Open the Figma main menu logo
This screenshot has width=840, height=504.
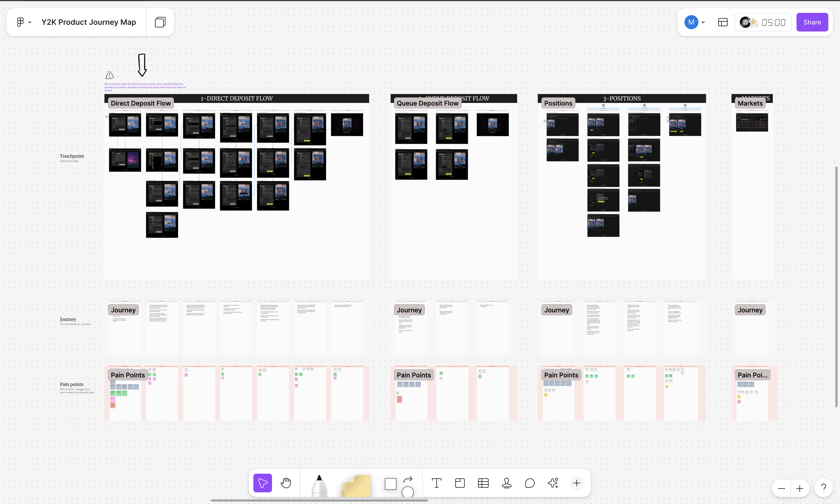pyautogui.click(x=20, y=22)
